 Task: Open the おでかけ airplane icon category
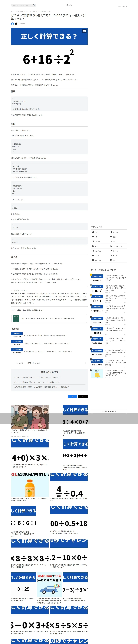point(111,251)
